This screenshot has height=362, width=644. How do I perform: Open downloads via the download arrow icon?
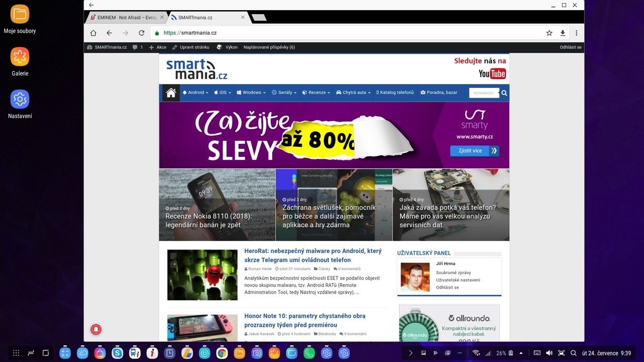point(562,33)
